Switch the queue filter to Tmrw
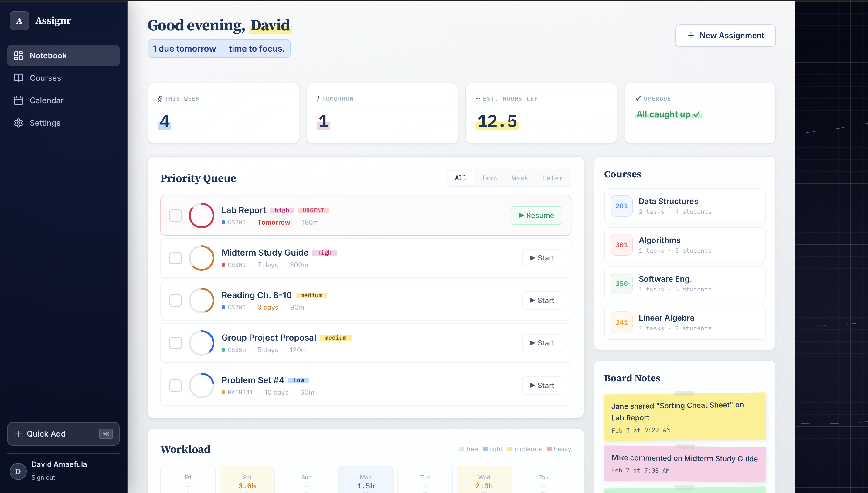Screen dimensions: 868x493 489,178
